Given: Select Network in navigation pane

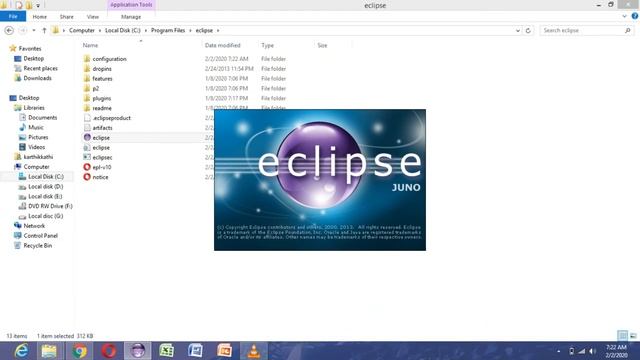Looking at the screenshot, I should coord(34,226).
